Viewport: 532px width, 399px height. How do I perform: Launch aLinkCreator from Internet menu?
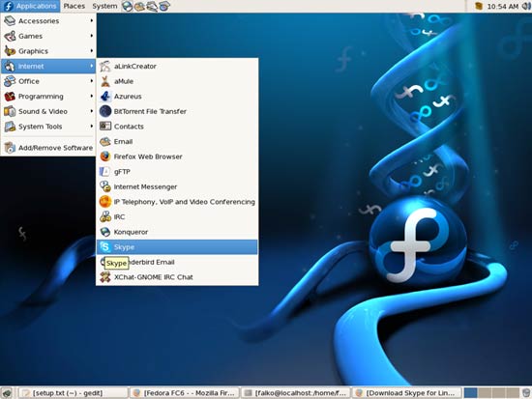177,66
